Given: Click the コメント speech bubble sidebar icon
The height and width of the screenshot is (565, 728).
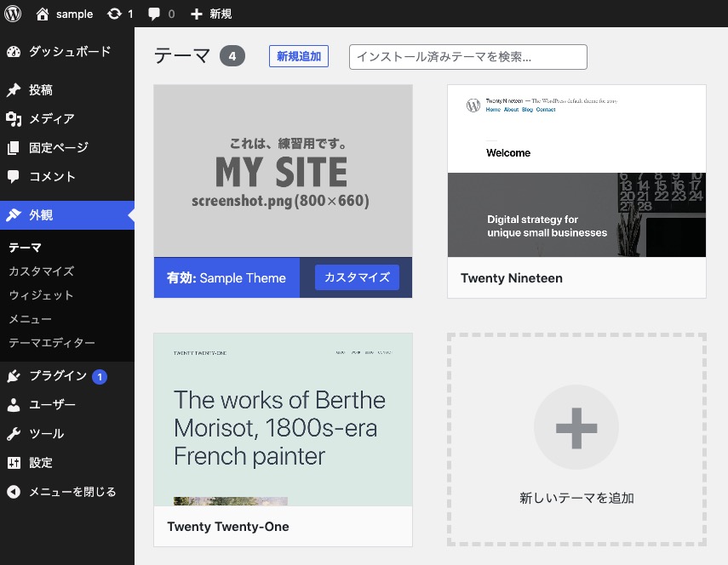Looking at the screenshot, I should 14,177.
